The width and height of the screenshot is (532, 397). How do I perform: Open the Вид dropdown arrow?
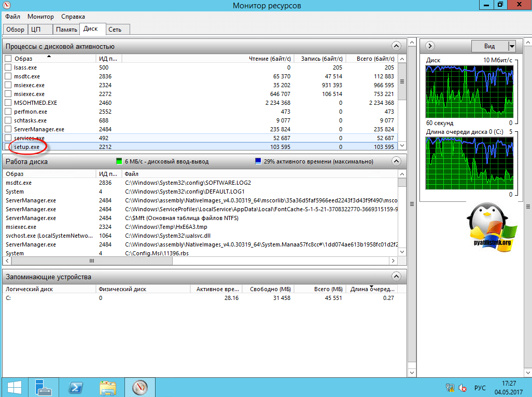(x=512, y=46)
